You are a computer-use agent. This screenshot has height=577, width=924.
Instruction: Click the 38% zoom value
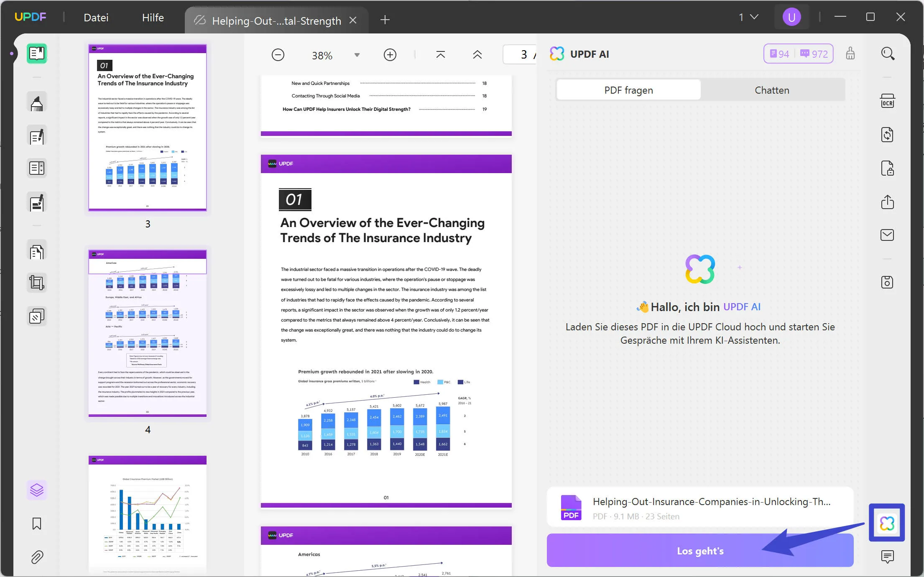pyautogui.click(x=322, y=56)
